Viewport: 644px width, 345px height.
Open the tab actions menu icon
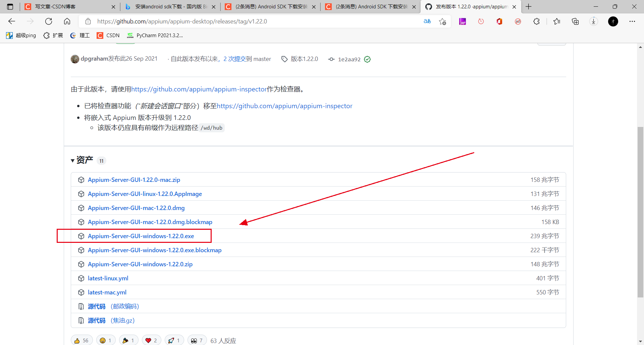10,7
